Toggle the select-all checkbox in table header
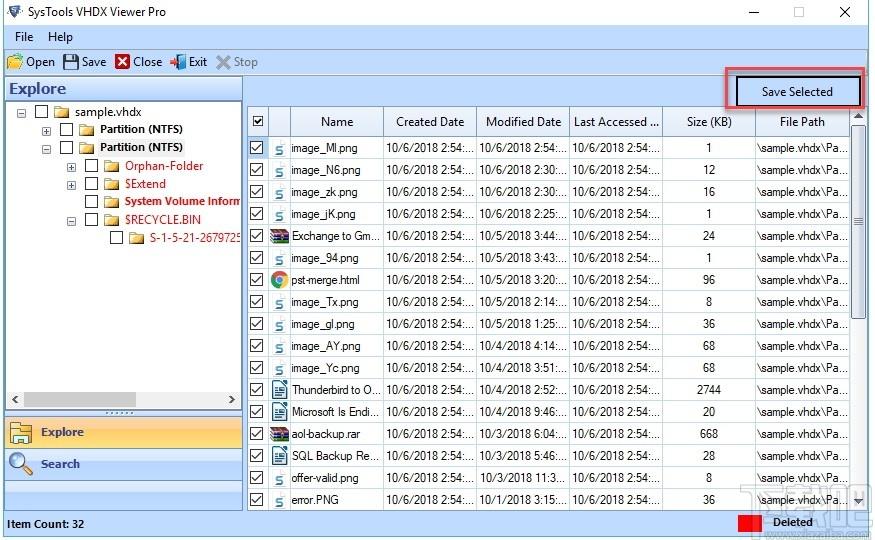 click(258, 121)
